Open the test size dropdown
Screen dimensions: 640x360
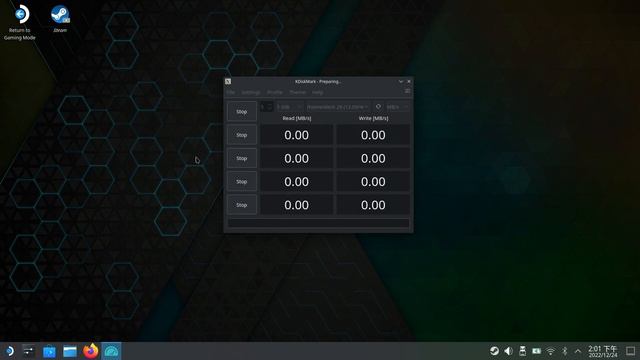pos(289,107)
